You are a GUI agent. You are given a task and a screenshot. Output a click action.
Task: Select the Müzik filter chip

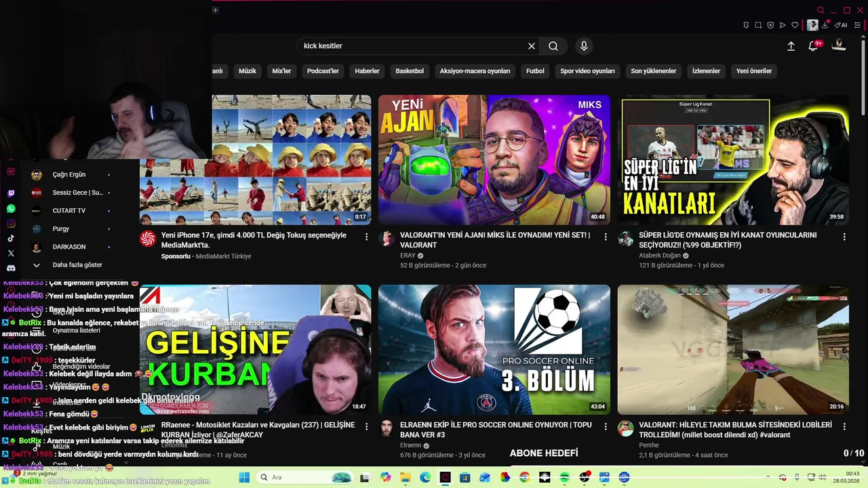pos(248,70)
